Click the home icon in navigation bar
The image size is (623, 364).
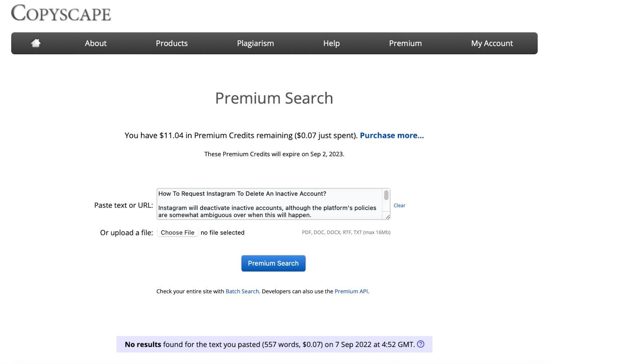36,43
